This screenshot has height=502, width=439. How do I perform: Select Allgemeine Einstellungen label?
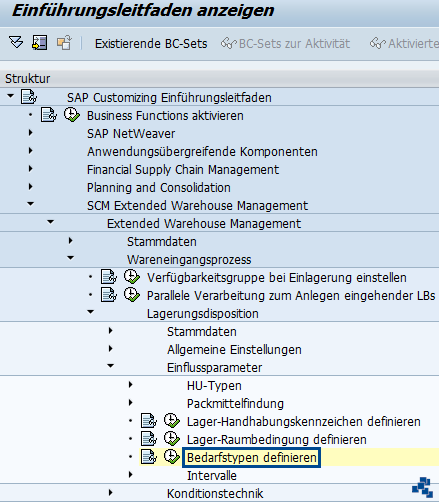tap(234, 350)
